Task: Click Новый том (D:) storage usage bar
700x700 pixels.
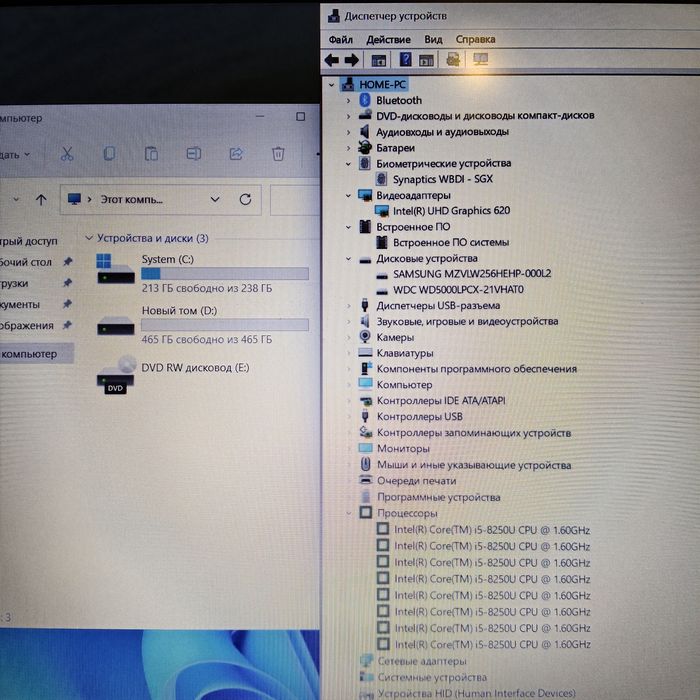Action: (225, 325)
